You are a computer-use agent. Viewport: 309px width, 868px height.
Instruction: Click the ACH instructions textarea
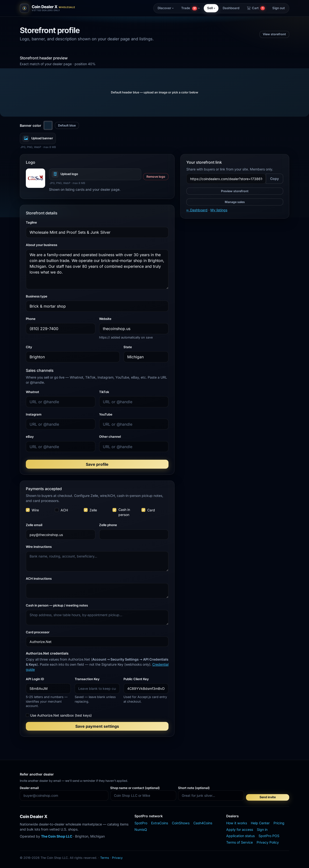(97, 591)
